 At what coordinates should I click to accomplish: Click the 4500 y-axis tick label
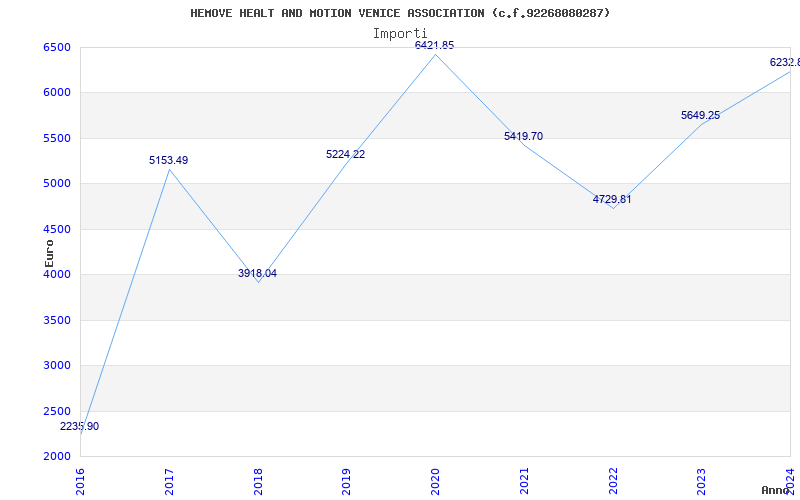(x=59, y=230)
